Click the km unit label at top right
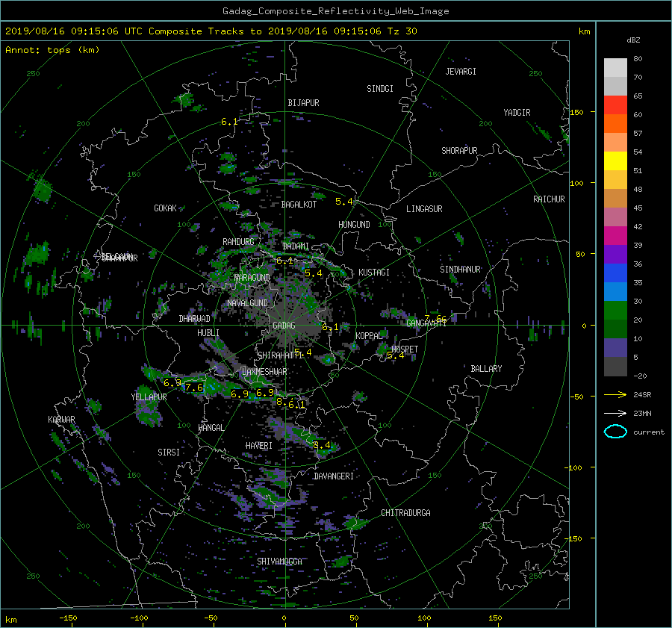Screen dimensions: 672x628 tap(584, 31)
